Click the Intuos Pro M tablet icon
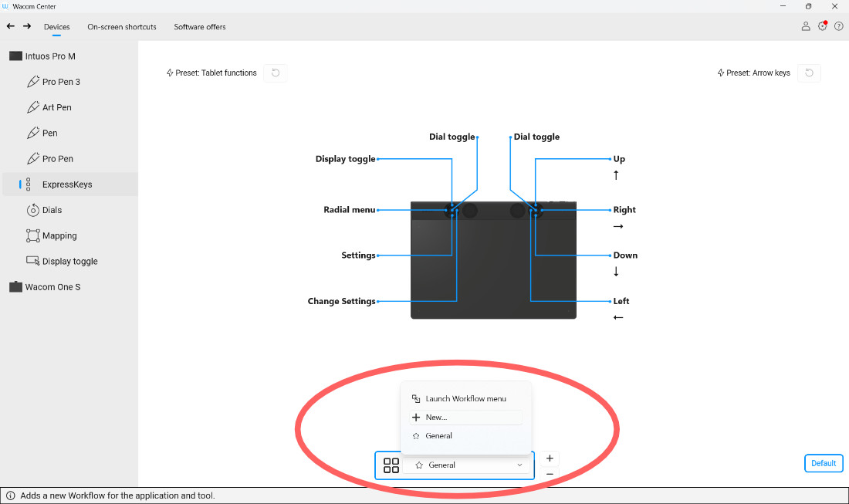849x504 pixels. [15, 56]
